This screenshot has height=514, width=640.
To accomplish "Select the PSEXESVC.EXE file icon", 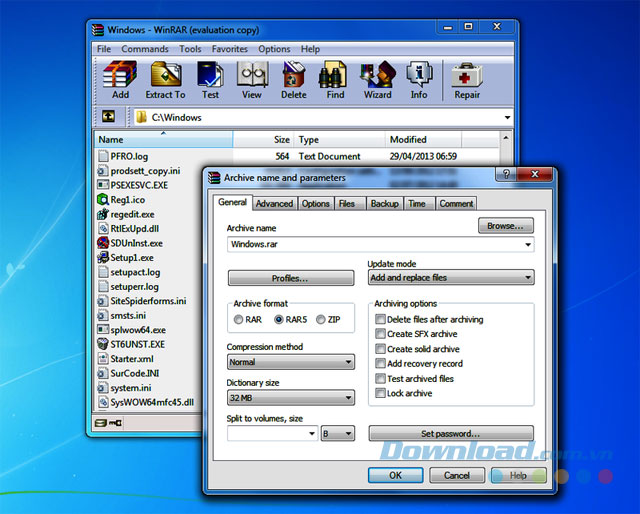I will point(103,185).
